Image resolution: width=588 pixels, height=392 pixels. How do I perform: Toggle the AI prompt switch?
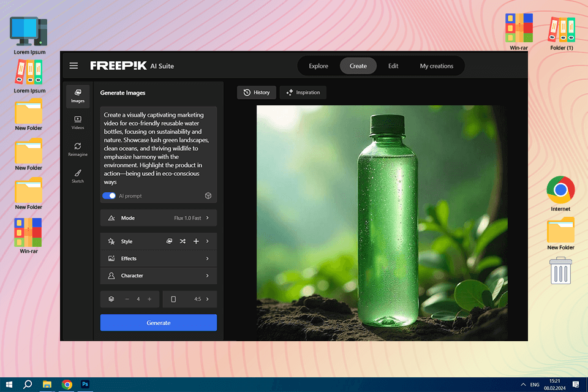coord(109,195)
